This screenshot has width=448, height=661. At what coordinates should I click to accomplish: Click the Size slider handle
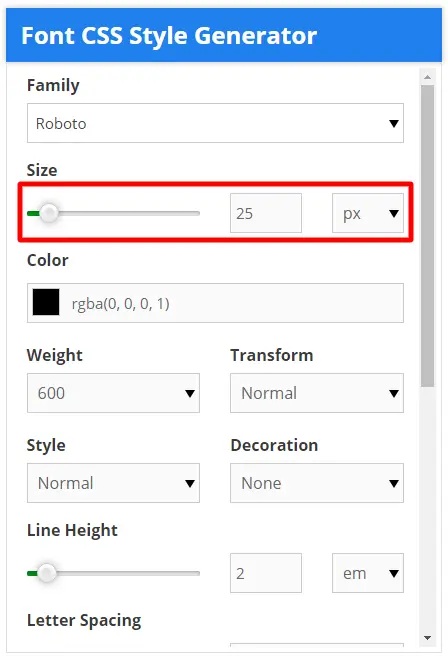point(49,213)
